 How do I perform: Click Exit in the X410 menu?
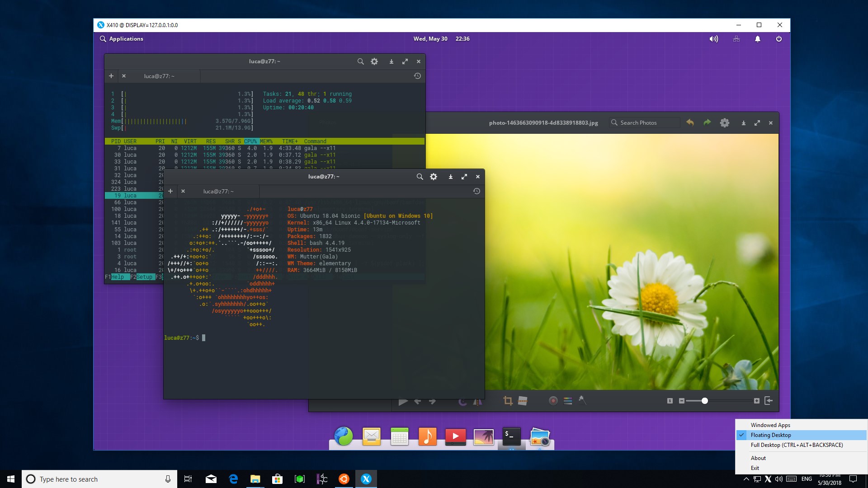pos(755,468)
